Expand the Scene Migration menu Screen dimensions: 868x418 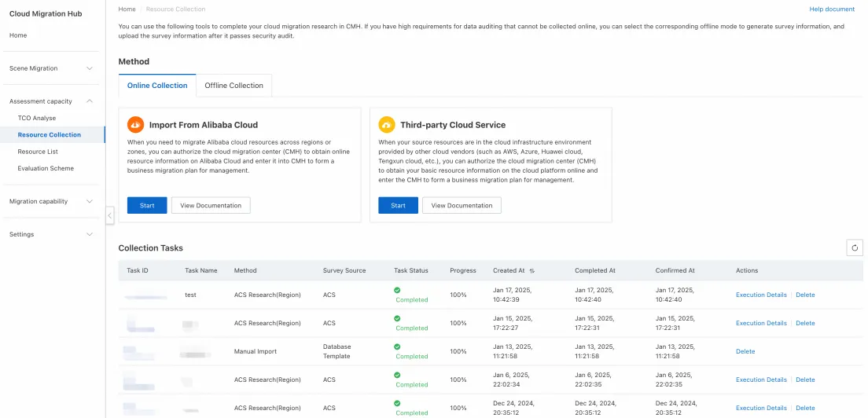click(90, 68)
